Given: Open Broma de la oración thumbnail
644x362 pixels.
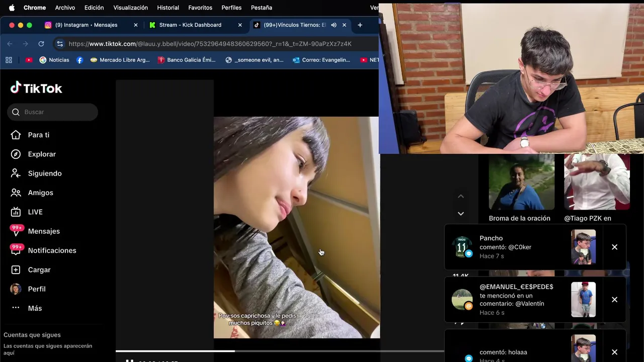Looking at the screenshot, I should coord(522,182).
